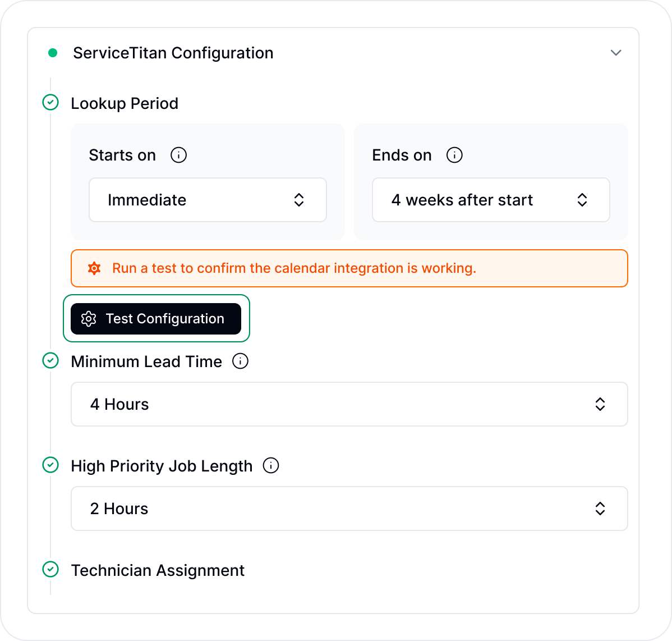This screenshot has height=641, width=672.
Task: Open the 4 weeks after start dropdown
Action: click(x=491, y=200)
